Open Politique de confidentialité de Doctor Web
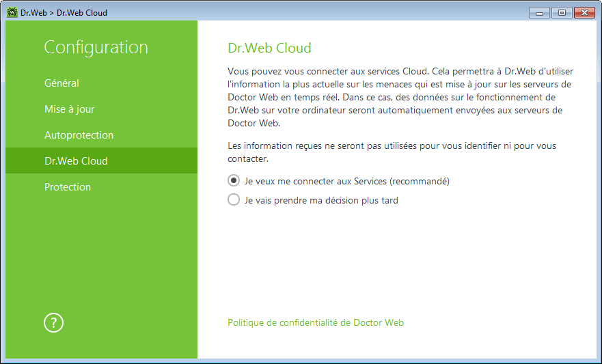This screenshot has width=602, height=364. pos(316,322)
